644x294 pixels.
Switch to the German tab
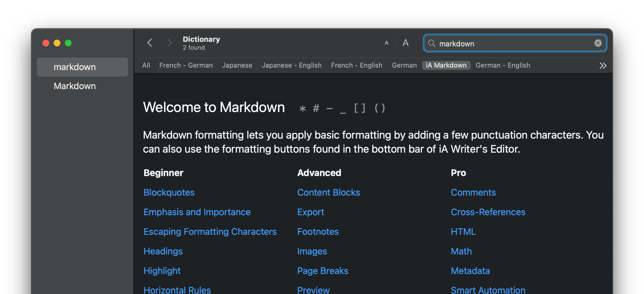404,65
